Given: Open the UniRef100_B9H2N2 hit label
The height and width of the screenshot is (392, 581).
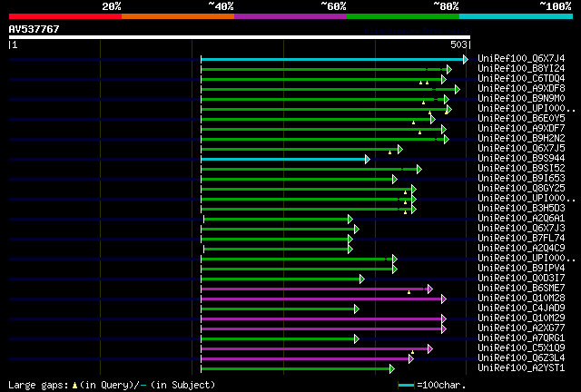Looking at the screenshot, I should (x=521, y=139).
